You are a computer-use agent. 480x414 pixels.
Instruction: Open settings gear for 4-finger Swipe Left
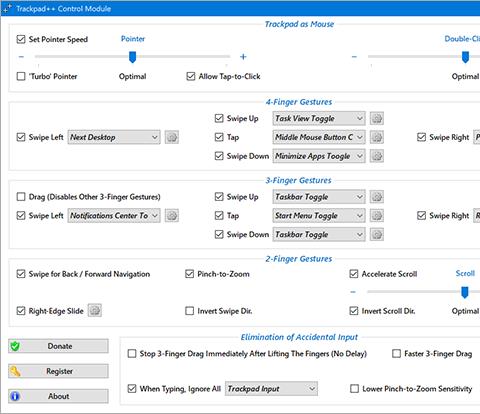(172, 137)
